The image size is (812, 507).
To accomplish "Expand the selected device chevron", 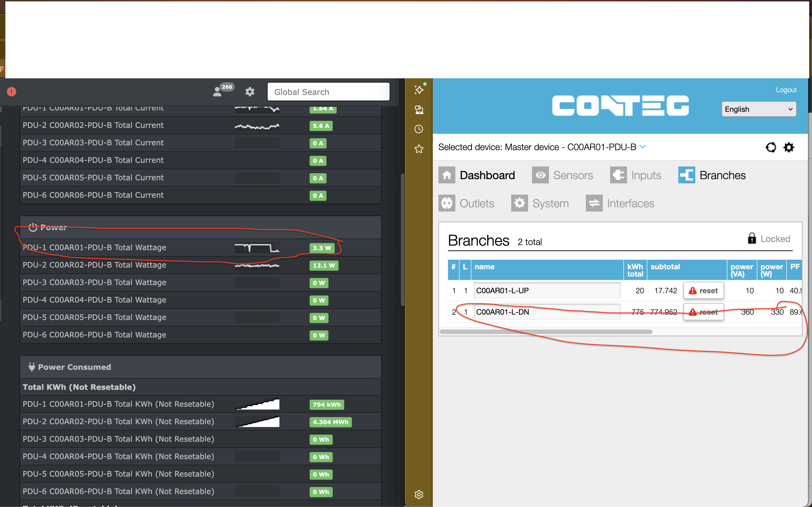I will 643,147.
